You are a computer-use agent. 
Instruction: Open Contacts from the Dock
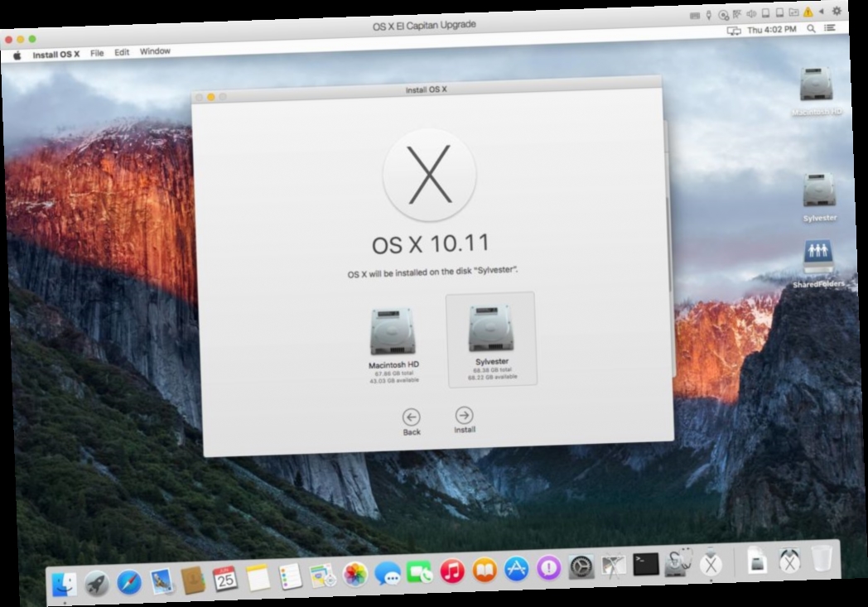[x=193, y=580]
